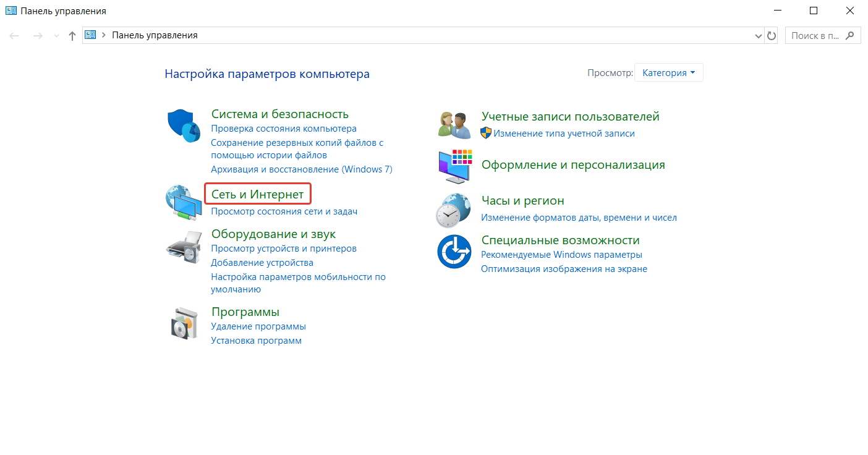
Task: Open Просмотр устройств и принтеров
Action: pyautogui.click(x=284, y=249)
